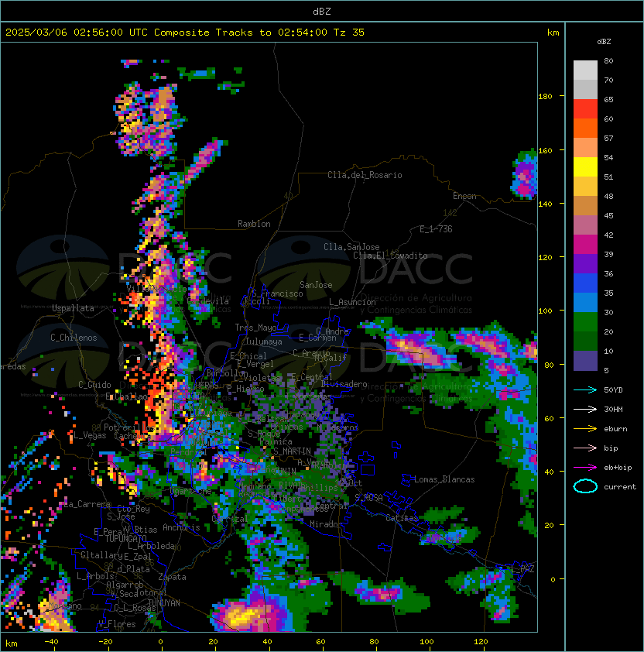The image size is (644, 652).
Task: Click the 'L_Asuncion' map label
Action: pos(352,302)
